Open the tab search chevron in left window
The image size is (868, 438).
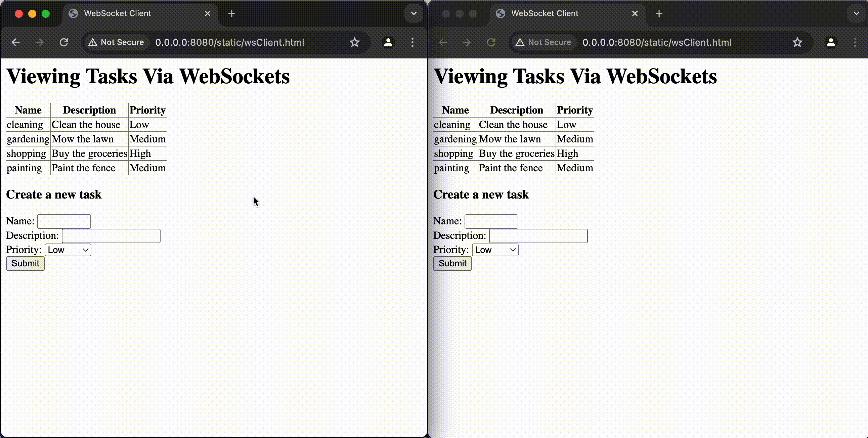point(414,13)
